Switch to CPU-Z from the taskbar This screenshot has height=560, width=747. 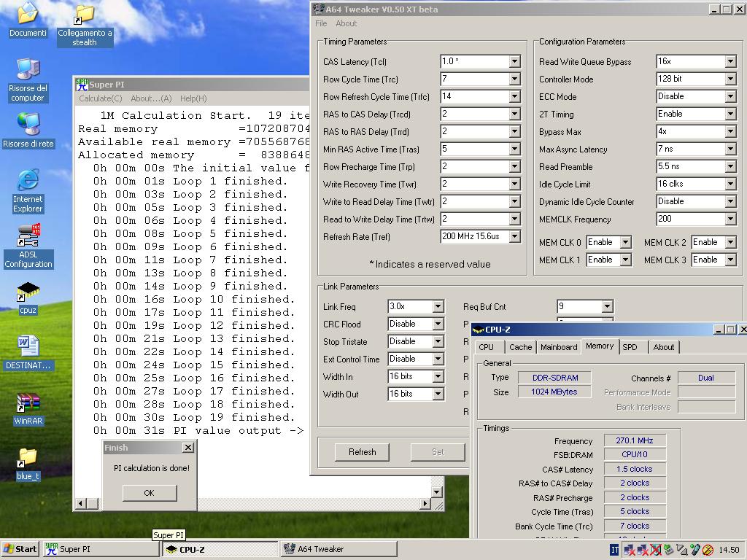pos(220,549)
